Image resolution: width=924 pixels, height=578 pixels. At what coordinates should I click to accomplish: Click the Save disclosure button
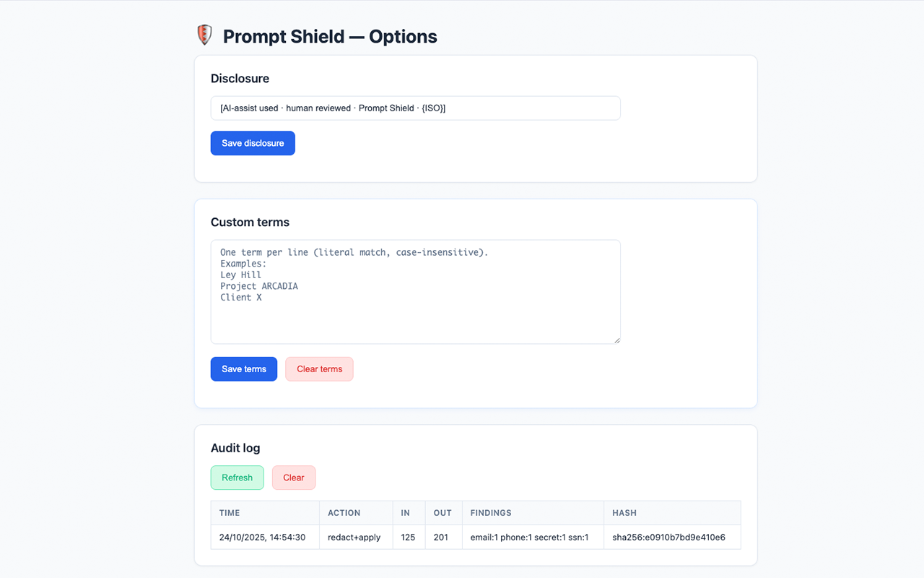(x=253, y=143)
